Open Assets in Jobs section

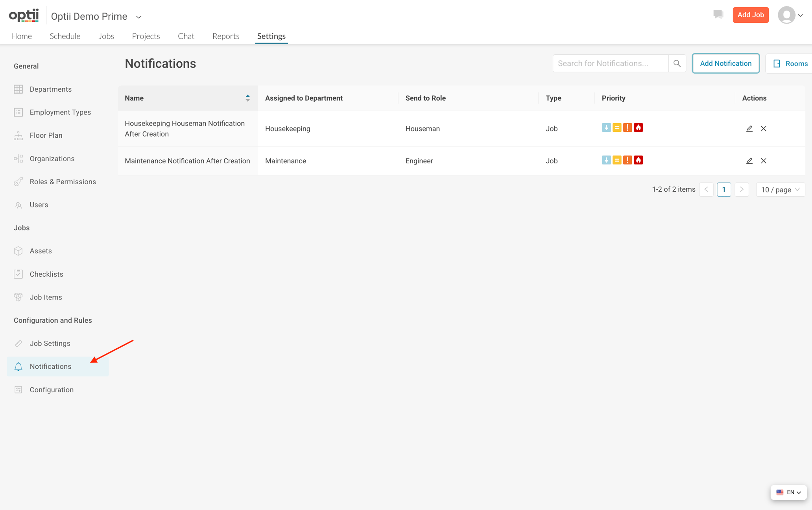(41, 251)
